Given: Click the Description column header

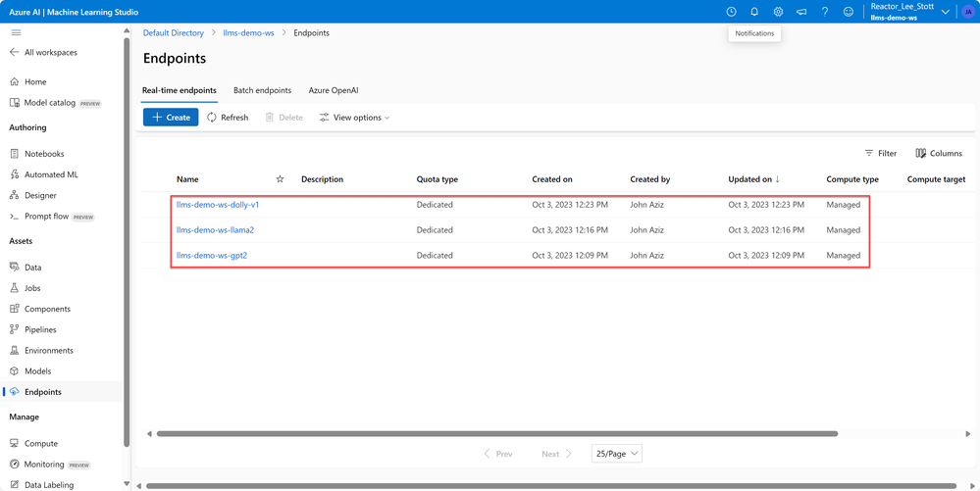Looking at the screenshot, I should coord(323,179).
